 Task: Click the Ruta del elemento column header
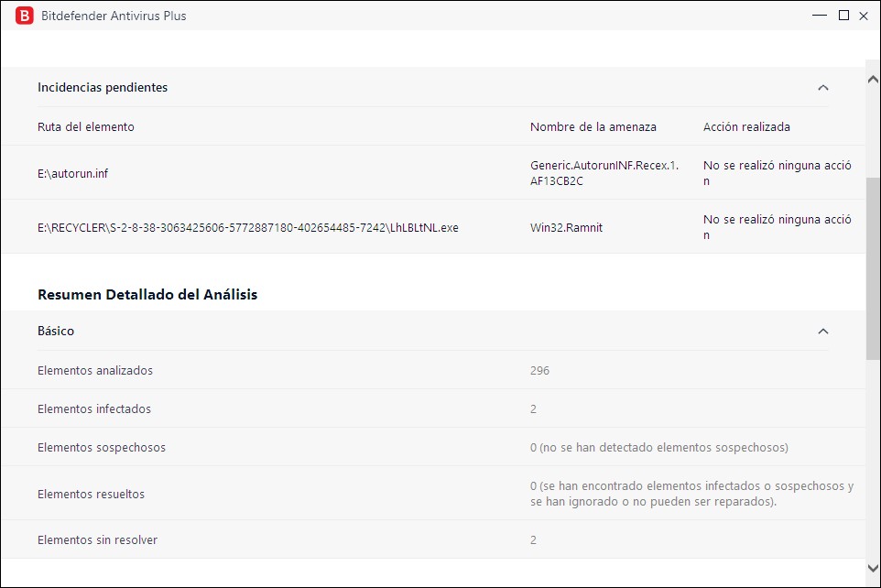tap(86, 127)
